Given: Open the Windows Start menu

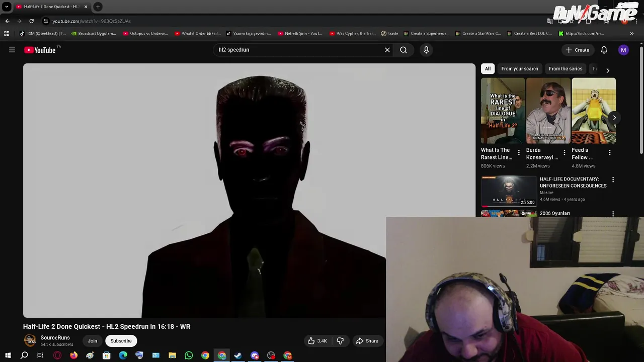Looking at the screenshot, I should pyautogui.click(x=8, y=355).
